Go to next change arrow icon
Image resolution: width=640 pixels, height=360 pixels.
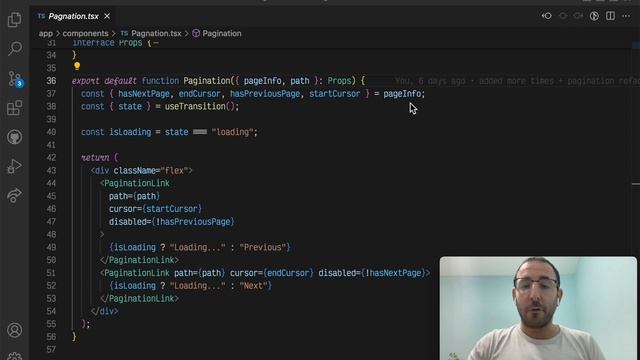coord(578,16)
